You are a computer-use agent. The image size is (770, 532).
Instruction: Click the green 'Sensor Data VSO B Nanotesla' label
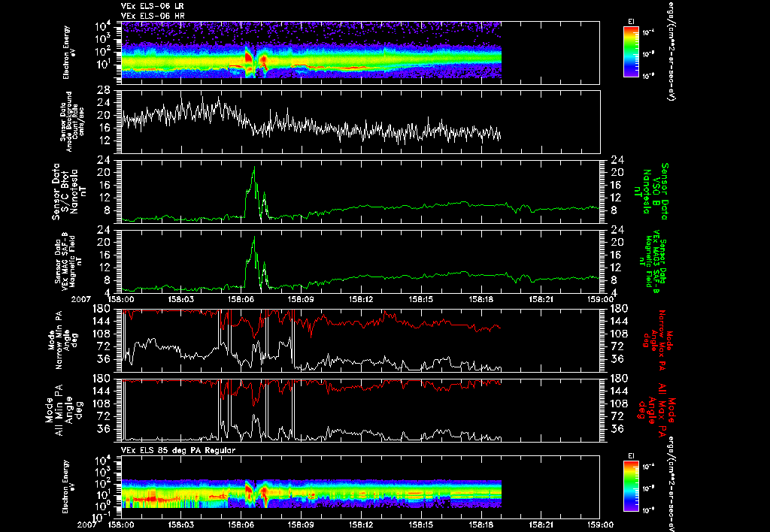pos(652,192)
